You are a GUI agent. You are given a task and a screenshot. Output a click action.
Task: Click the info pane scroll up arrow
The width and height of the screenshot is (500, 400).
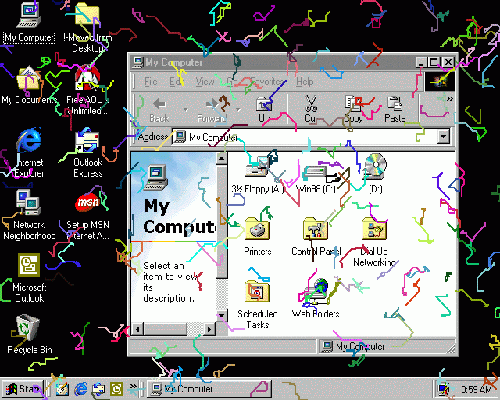221,159
